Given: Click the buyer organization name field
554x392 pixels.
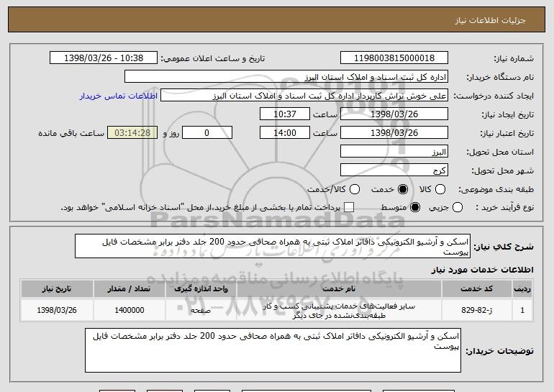Looking at the screenshot, I should (x=286, y=77).
